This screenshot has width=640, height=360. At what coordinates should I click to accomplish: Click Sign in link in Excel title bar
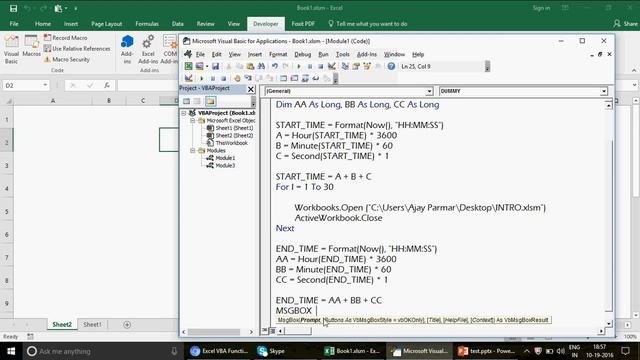click(x=541, y=8)
